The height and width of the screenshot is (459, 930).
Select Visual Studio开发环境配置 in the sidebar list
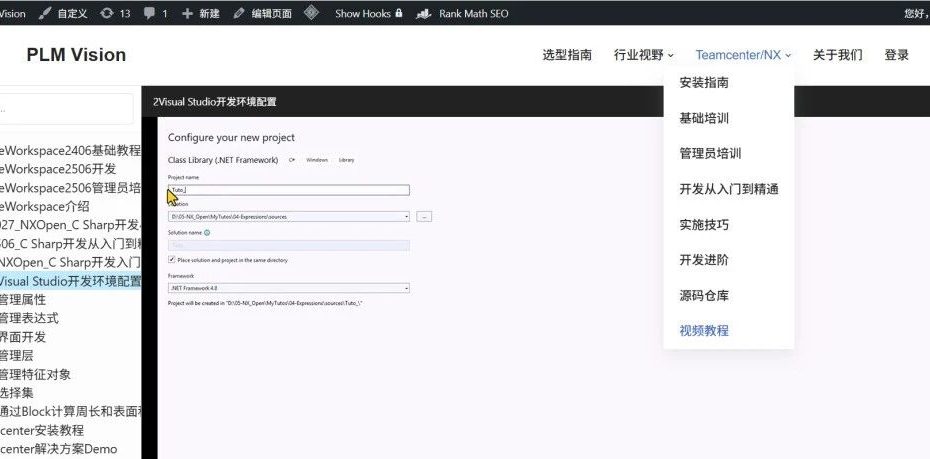70,281
